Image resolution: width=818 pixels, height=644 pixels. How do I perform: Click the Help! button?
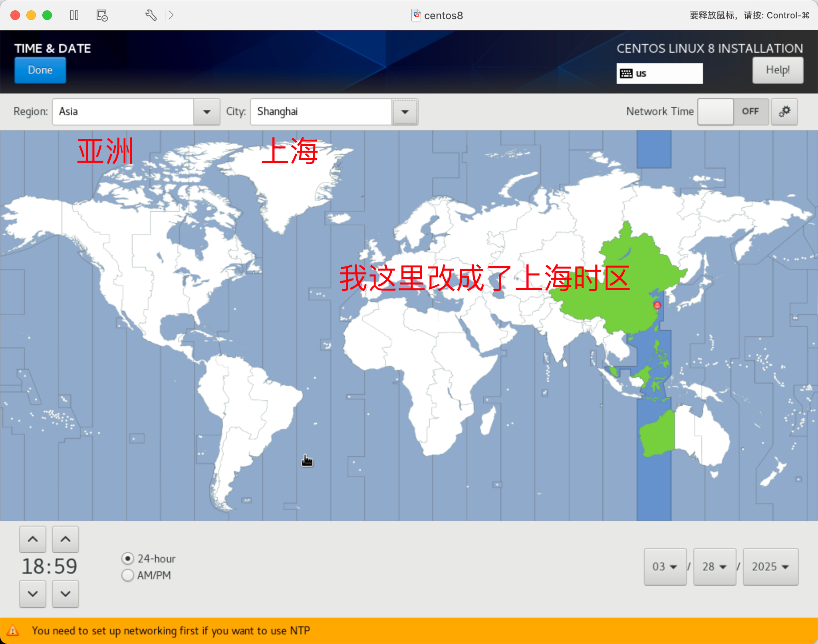777,70
